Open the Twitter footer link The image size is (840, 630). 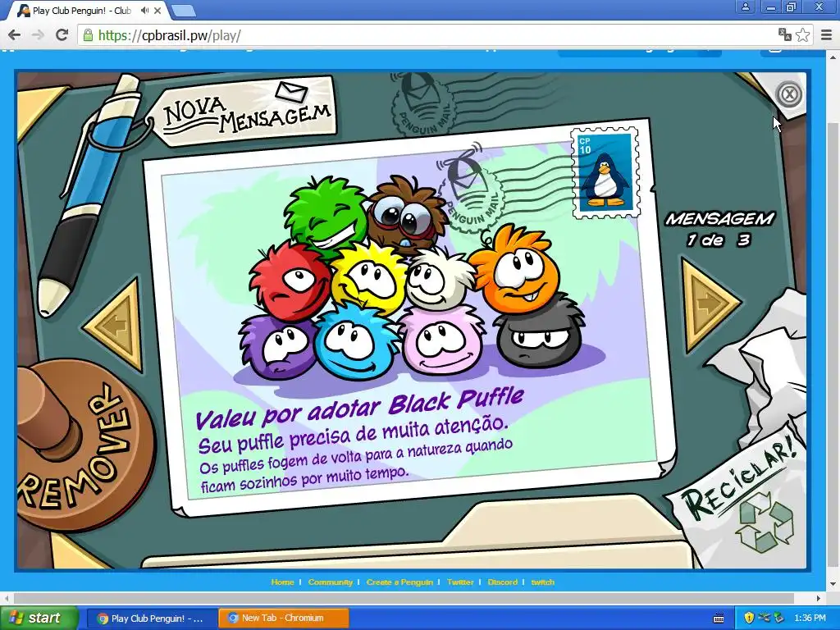coord(460,582)
